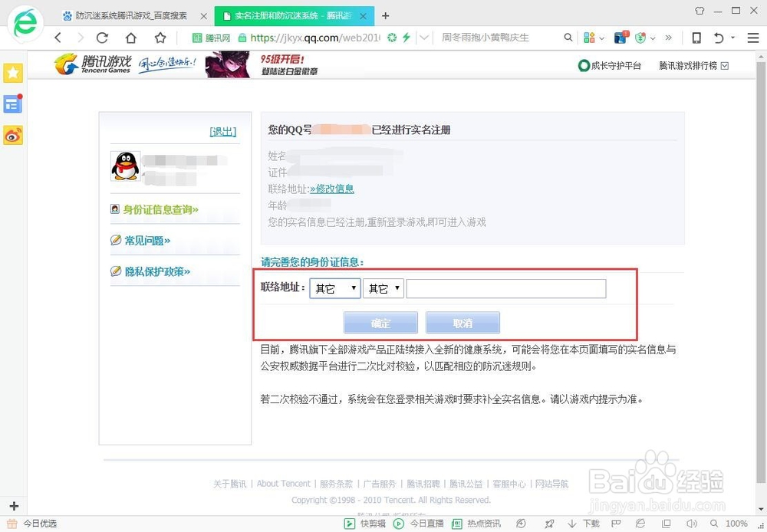Viewport: 767px width, 532px height.
Task: Show more extensions with double chevron
Action: pyautogui.click(x=669, y=38)
